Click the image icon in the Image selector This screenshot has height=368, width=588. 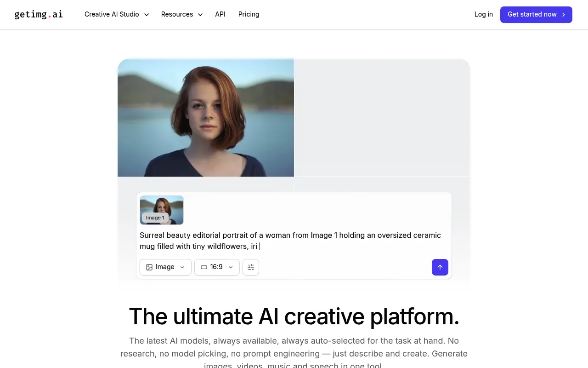(x=149, y=267)
